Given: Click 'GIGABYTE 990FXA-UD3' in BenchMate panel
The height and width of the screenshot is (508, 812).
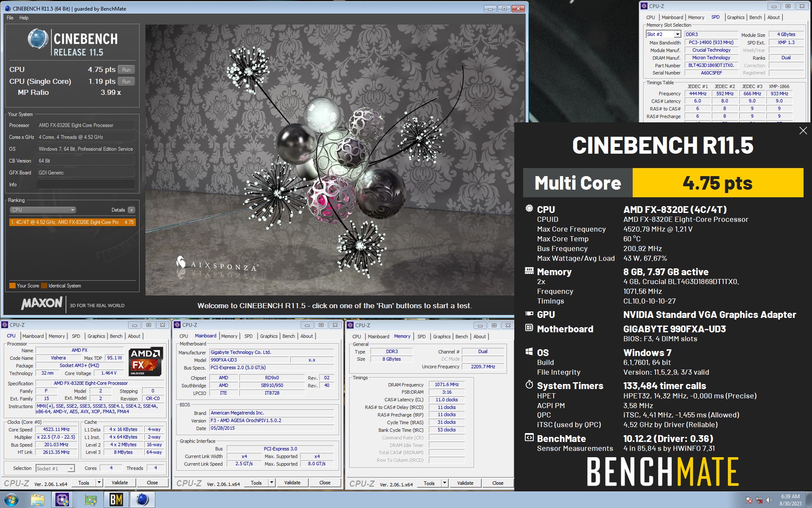Looking at the screenshot, I should click(x=674, y=329).
